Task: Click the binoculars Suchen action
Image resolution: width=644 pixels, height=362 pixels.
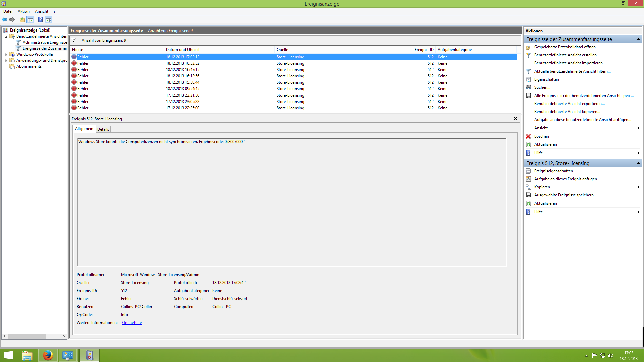Action: (542, 87)
